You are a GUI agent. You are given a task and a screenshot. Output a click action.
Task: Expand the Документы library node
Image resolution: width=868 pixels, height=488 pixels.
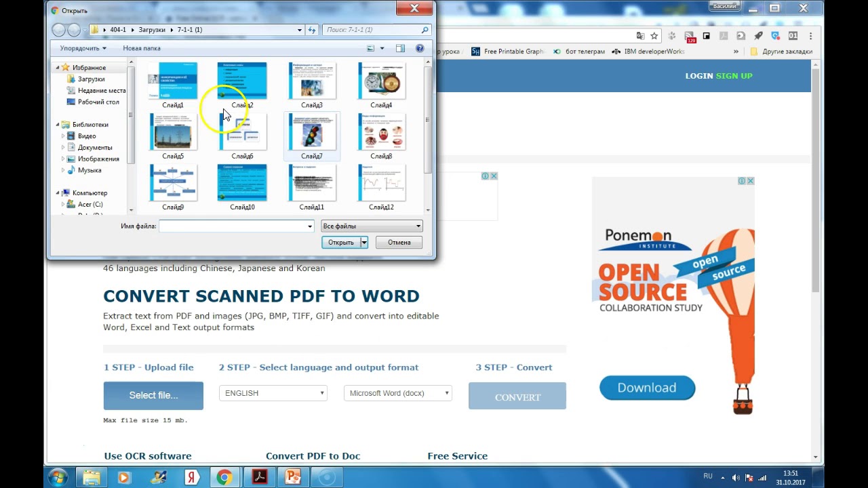click(64, 148)
